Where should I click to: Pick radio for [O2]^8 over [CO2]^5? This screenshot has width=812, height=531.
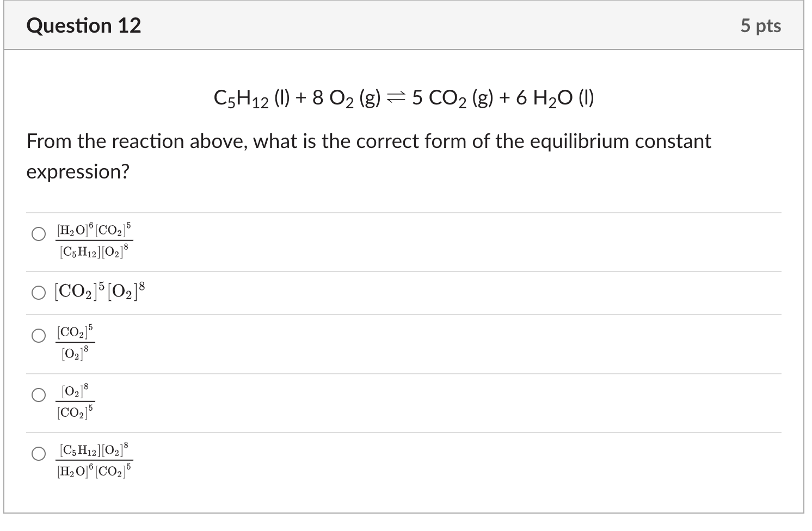click(38, 395)
